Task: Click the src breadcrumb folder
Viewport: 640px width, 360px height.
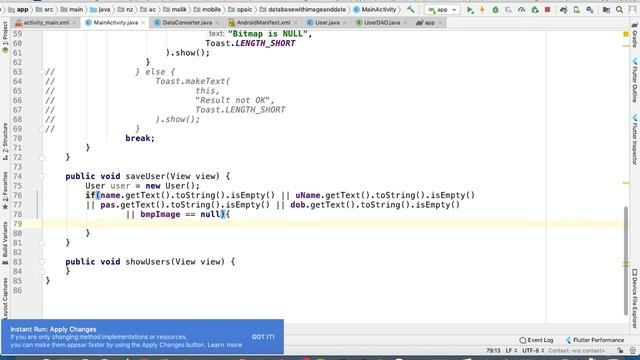Action: click(45, 9)
